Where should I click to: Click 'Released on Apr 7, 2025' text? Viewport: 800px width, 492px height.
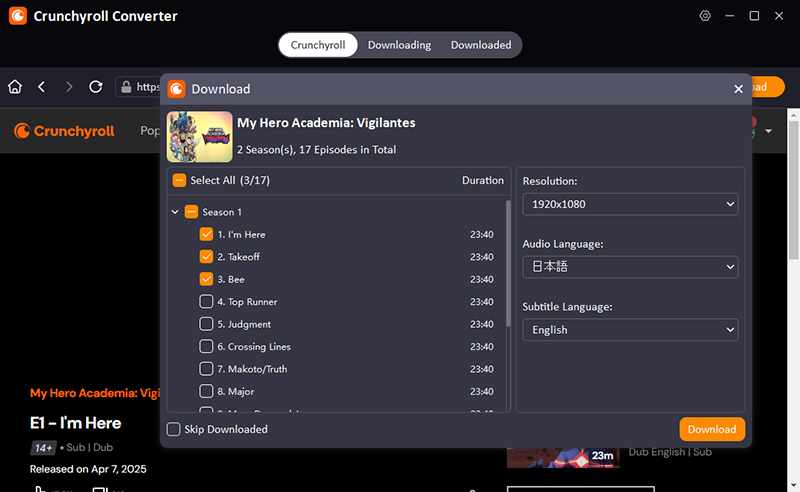[88, 469]
